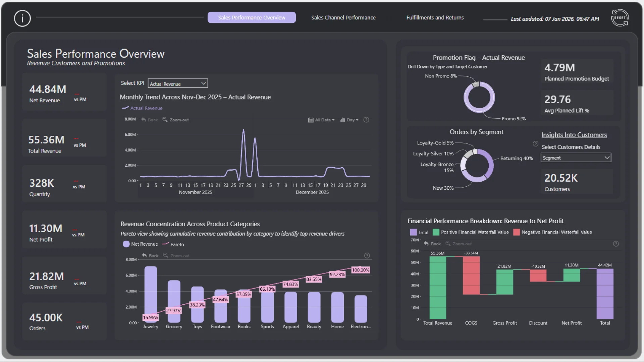Click the Insights Into Customers link
This screenshot has height=362, width=644.
tap(574, 135)
